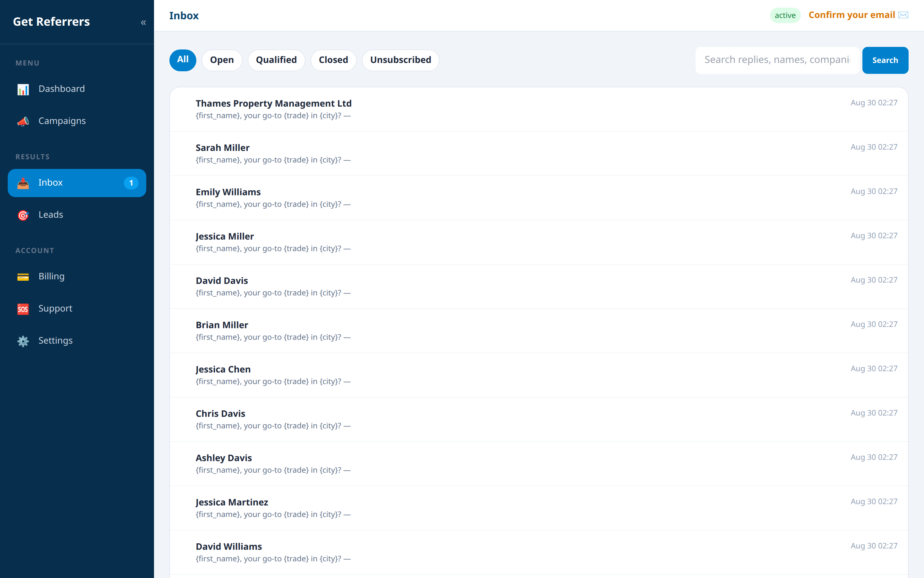924x578 pixels.
Task: Click the Billing credit card icon
Action: coord(23,277)
